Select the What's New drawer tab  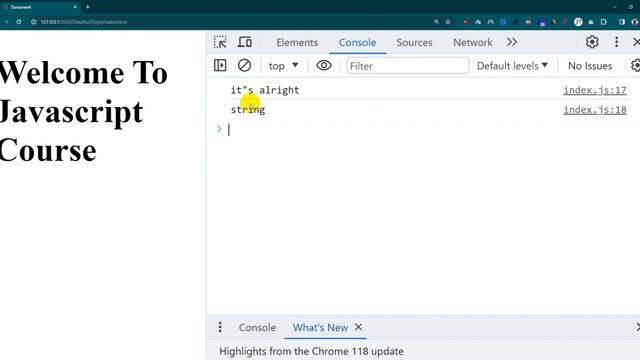[x=320, y=327]
